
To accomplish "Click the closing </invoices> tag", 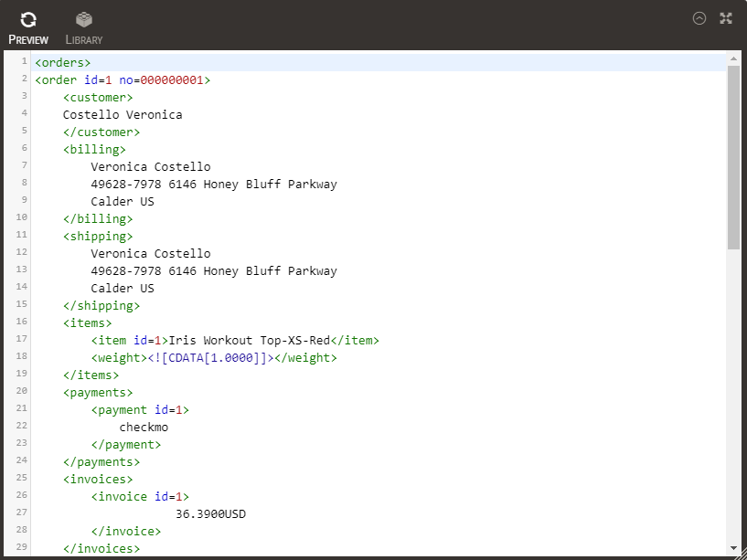I will pyautogui.click(x=101, y=548).
